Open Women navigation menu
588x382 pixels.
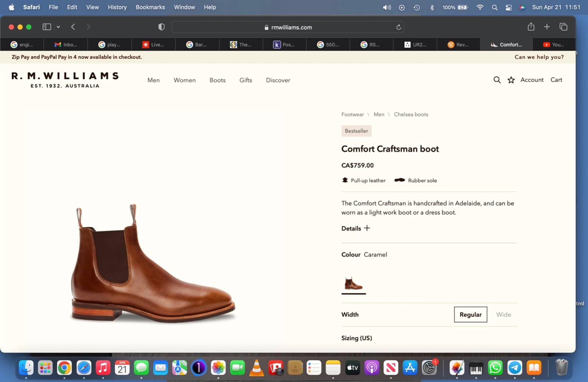coord(184,80)
